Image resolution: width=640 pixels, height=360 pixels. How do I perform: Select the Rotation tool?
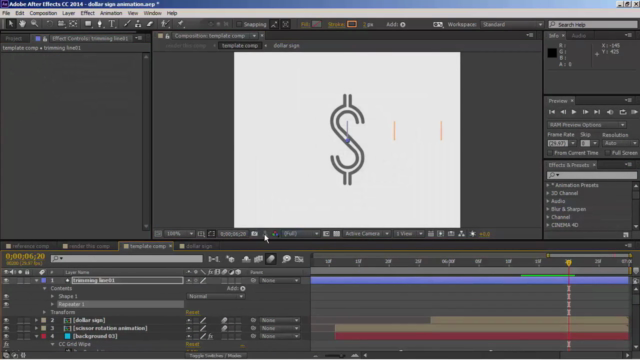(x=49, y=24)
